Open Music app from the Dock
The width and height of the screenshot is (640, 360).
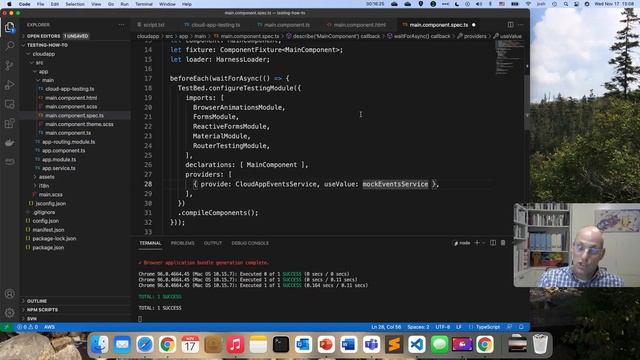point(236,344)
